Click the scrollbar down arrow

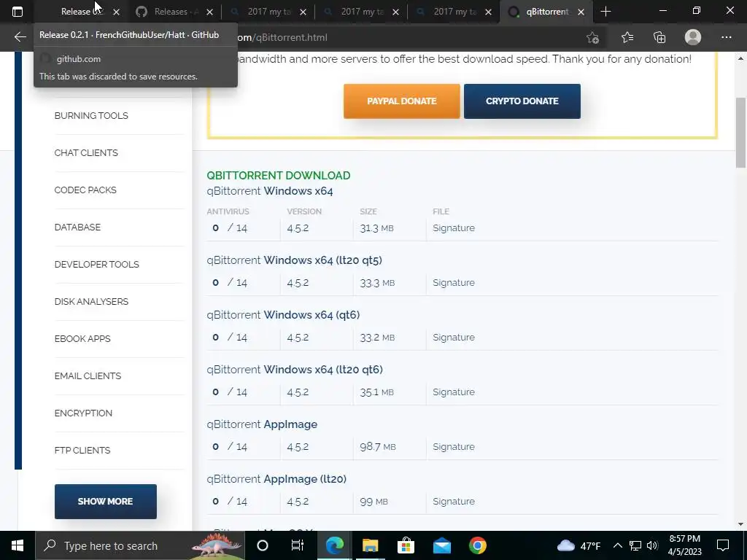[x=740, y=524]
